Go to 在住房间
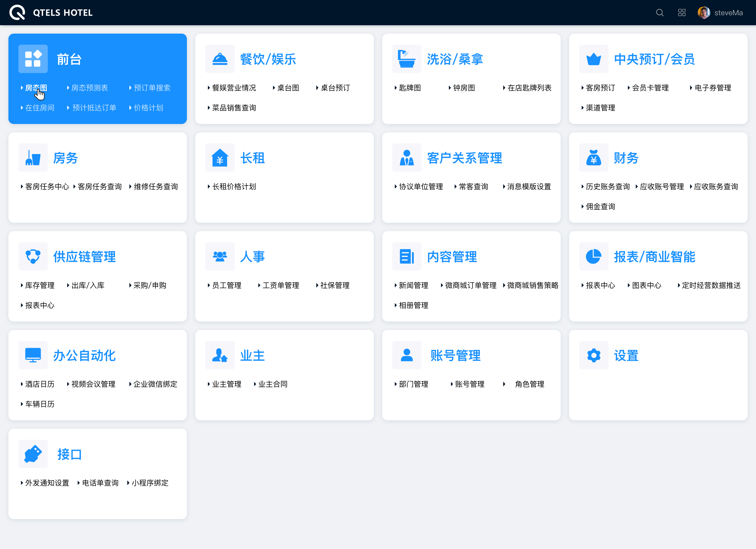 point(40,108)
